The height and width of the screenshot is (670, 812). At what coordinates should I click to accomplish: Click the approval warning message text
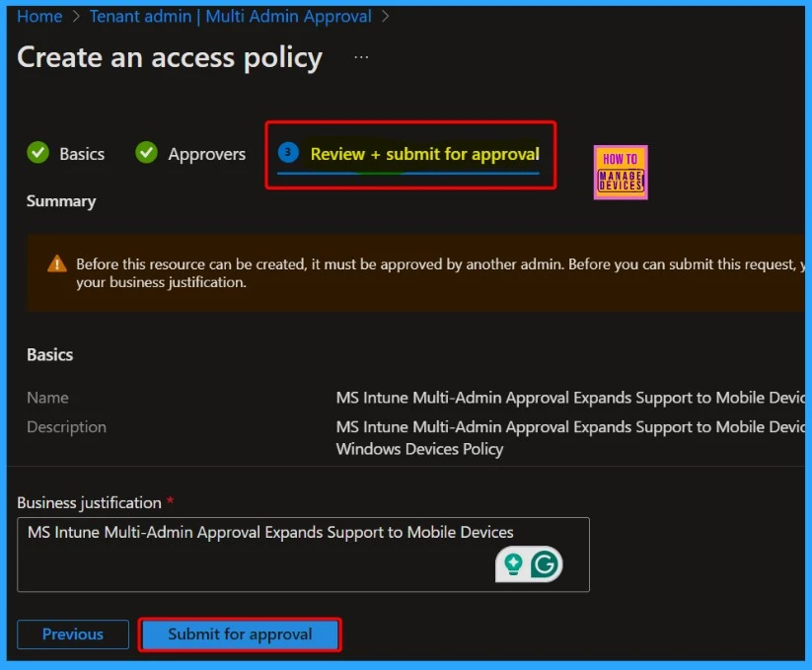coord(440,273)
